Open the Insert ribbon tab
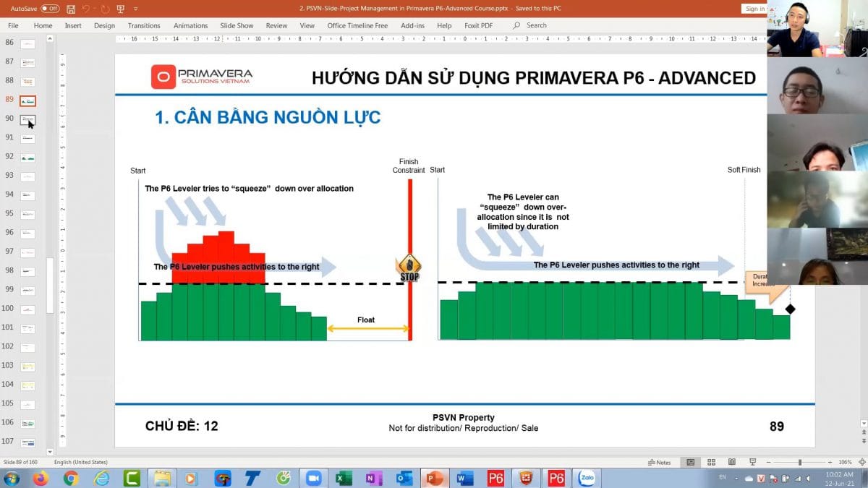The image size is (868, 488). tap(73, 25)
